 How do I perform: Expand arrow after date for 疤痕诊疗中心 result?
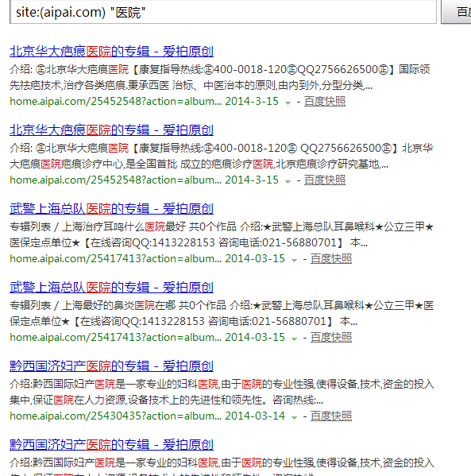tap(288, 181)
